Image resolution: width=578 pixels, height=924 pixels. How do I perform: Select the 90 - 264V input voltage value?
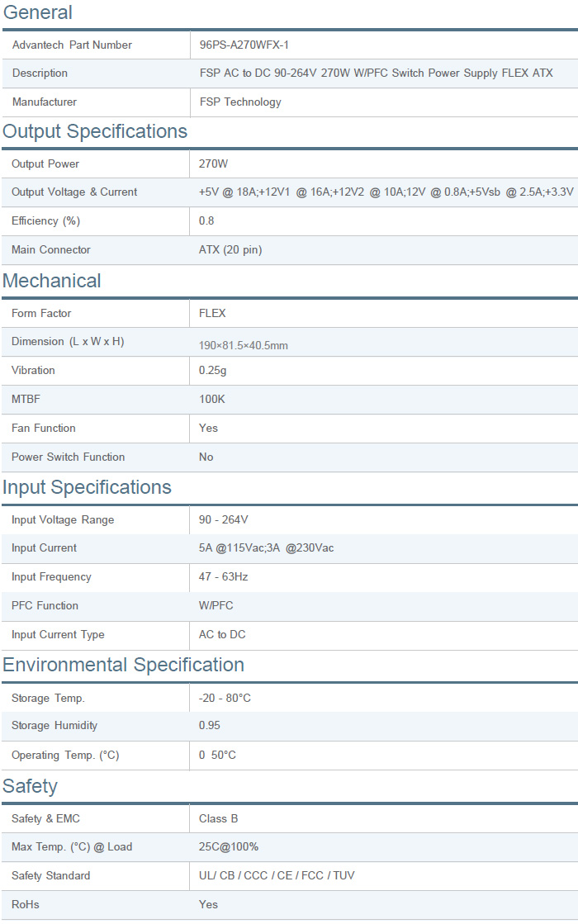click(x=223, y=520)
